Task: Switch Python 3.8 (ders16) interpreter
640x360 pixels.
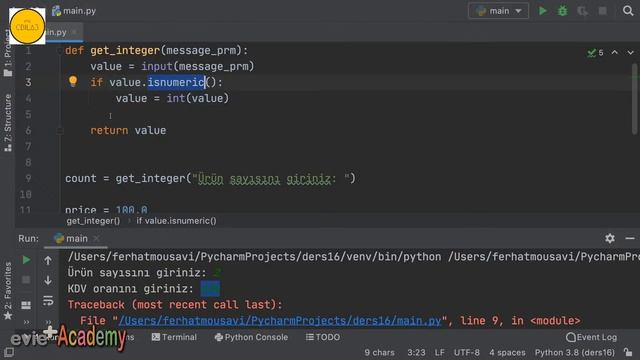Action: [x=575, y=353]
